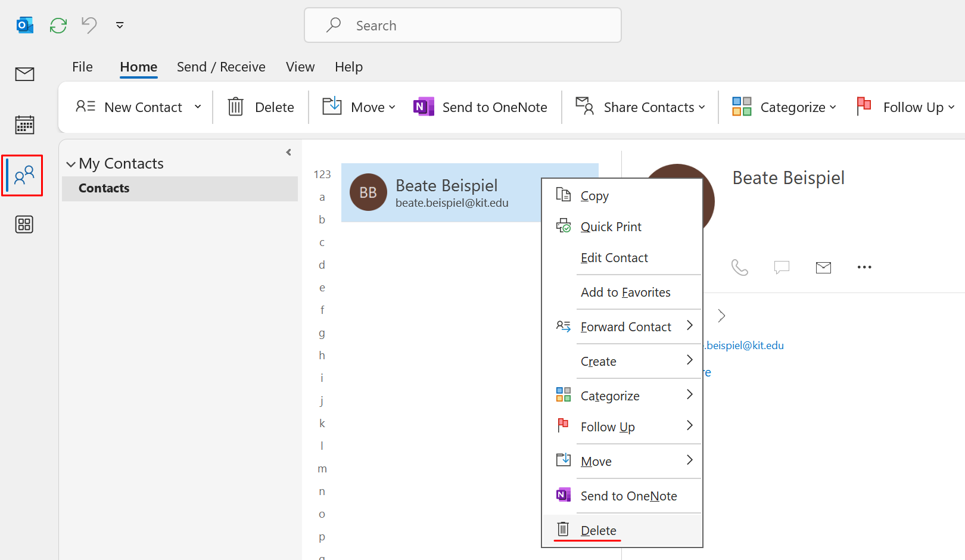Open the Calendar view in sidebar
This screenshot has width=965, height=560.
[x=24, y=125]
